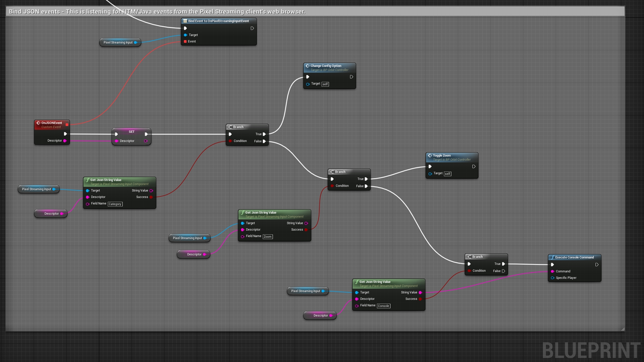The height and width of the screenshot is (362, 644).
Task: Click the red Event pin on Bind Event node
Action: tap(185, 41)
